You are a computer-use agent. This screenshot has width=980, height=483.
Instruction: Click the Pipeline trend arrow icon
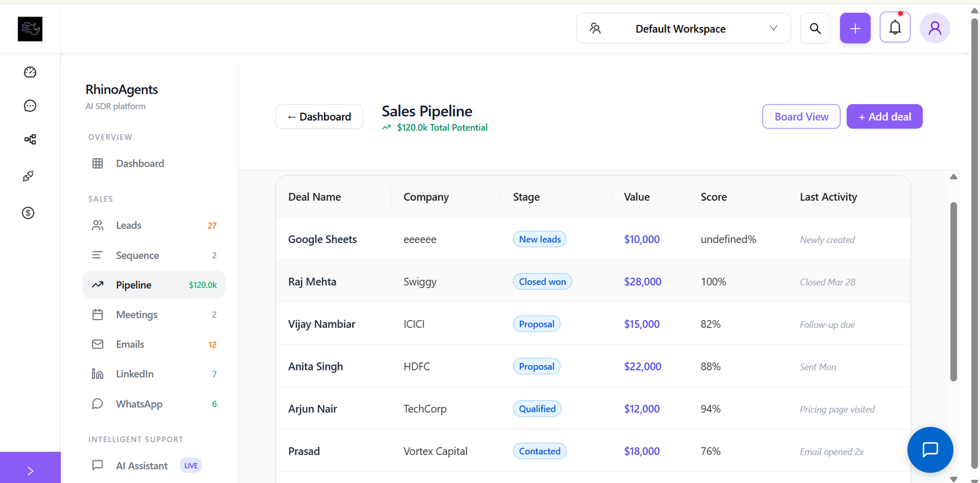click(x=97, y=285)
